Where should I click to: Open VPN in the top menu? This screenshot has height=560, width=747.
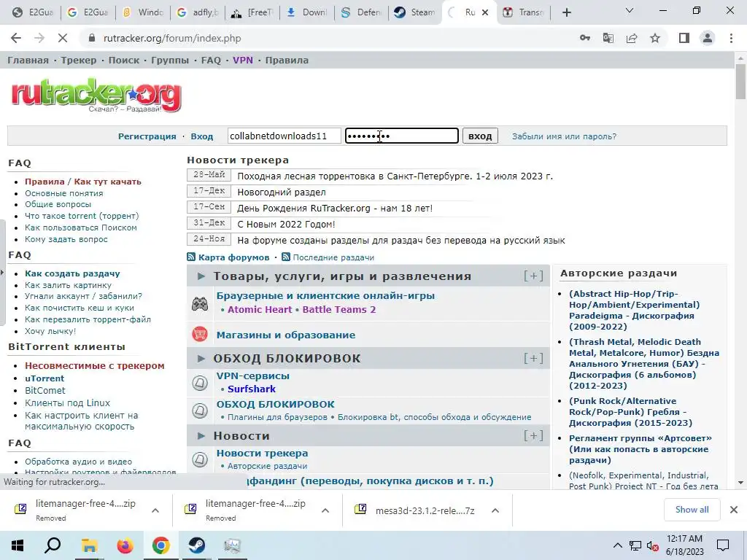(x=243, y=60)
